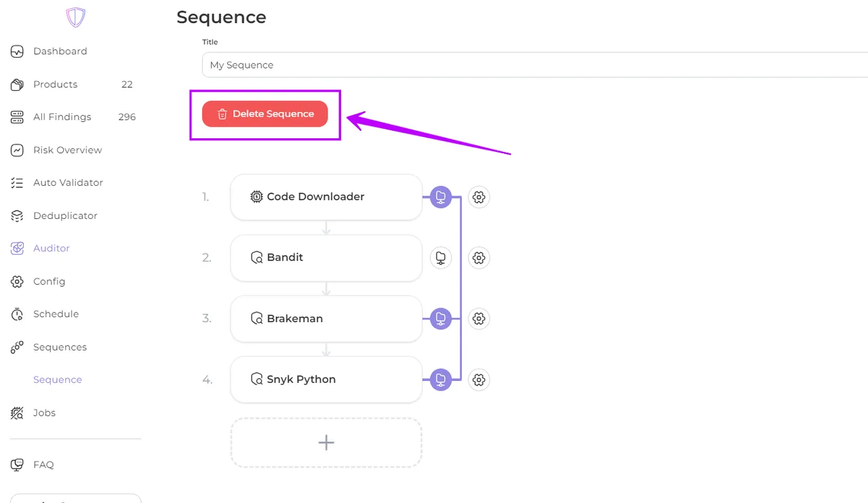Open settings gear for Code Downloader
The height and width of the screenshot is (503, 868).
(x=479, y=197)
